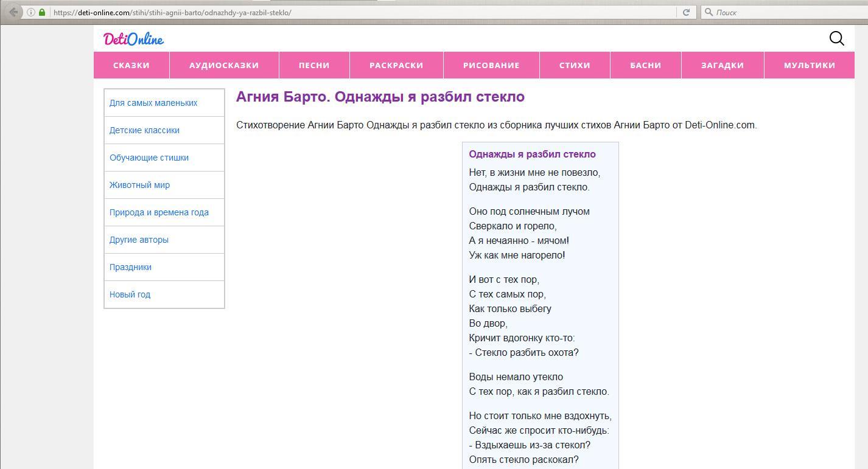Reload the page with the refresh icon
Image resolution: width=868 pixels, height=469 pixels.
686,12
